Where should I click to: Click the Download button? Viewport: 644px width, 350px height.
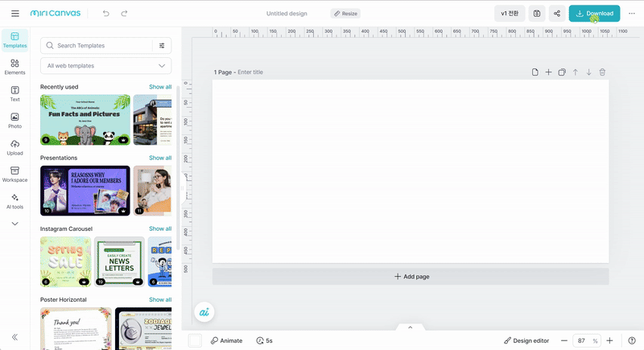pos(594,14)
